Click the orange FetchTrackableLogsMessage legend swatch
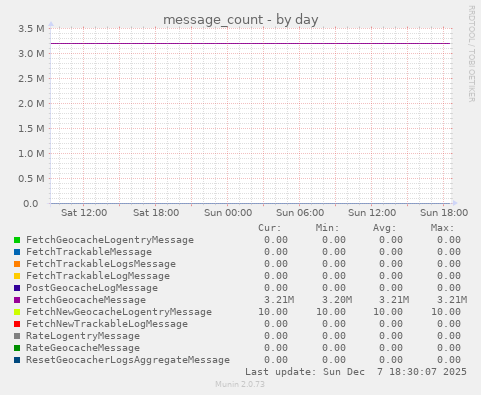 17,264
